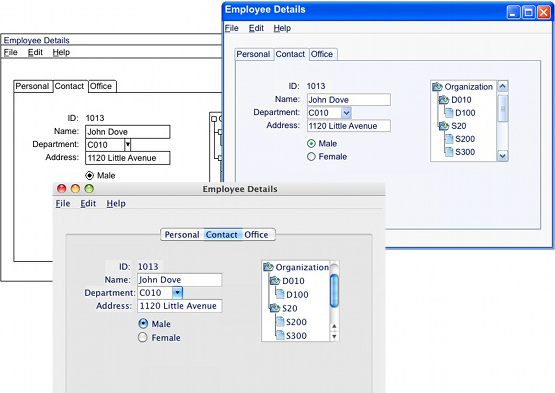
Task: Click Name field in Windows-style window
Action: tap(349, 100)
